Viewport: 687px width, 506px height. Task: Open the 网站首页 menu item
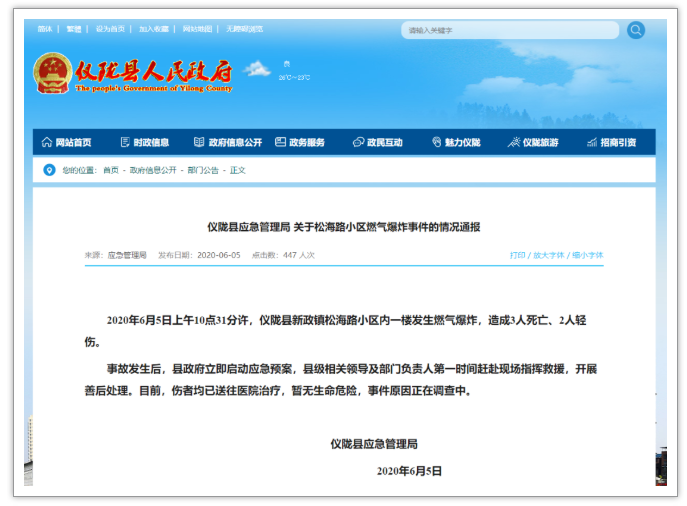[x=73, y=142]
